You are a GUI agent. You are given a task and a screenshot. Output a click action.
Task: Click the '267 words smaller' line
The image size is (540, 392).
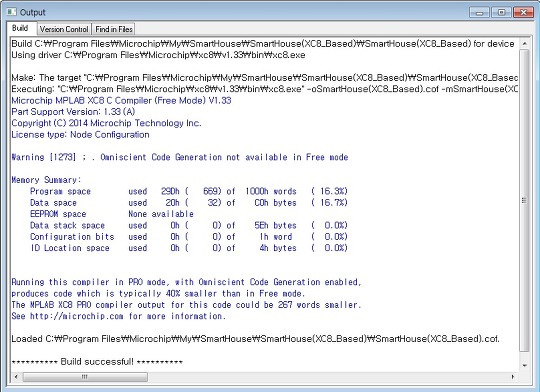pyautogui.click(x=186, y=305)
